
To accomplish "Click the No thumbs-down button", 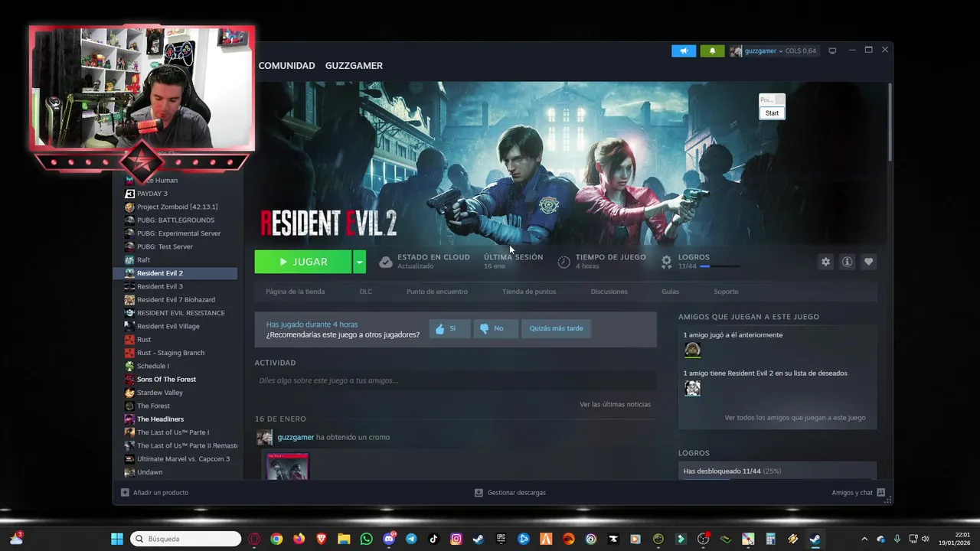I will tap(495, 329).
